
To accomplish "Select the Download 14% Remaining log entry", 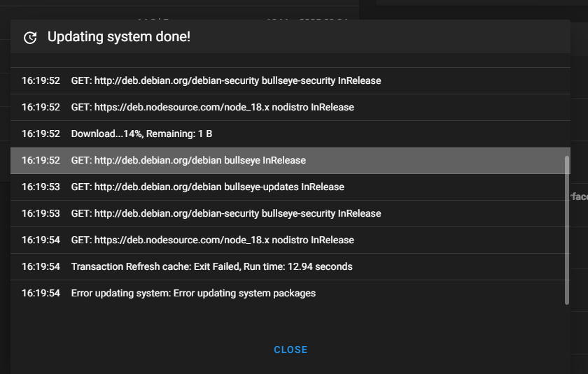I will [290, 134].
